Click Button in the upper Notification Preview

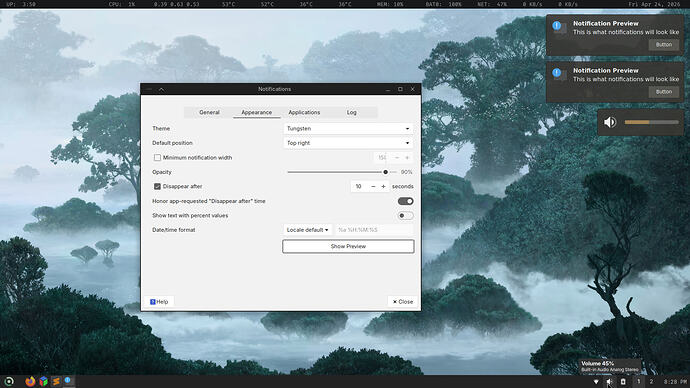click(x=664, y=45)
